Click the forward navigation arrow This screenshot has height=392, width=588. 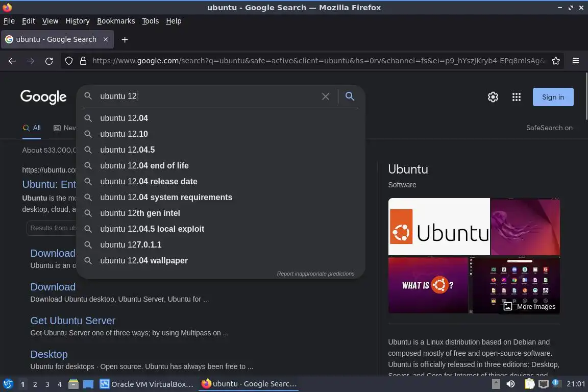point(31,61)
